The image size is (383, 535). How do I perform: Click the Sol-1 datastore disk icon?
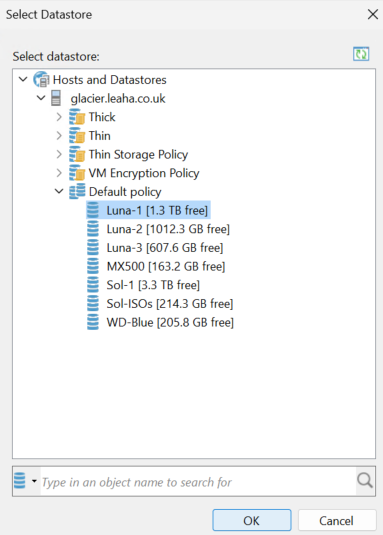pos(93,285)
